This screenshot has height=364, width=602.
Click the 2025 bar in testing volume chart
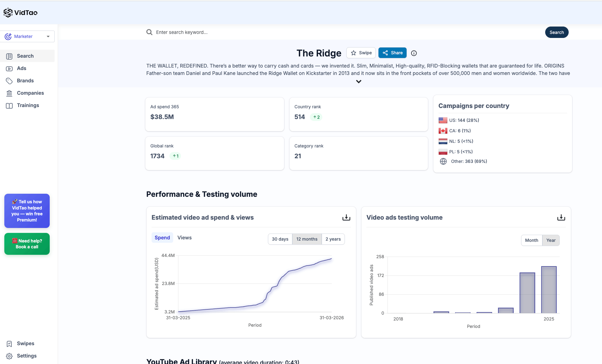point(549,290)
